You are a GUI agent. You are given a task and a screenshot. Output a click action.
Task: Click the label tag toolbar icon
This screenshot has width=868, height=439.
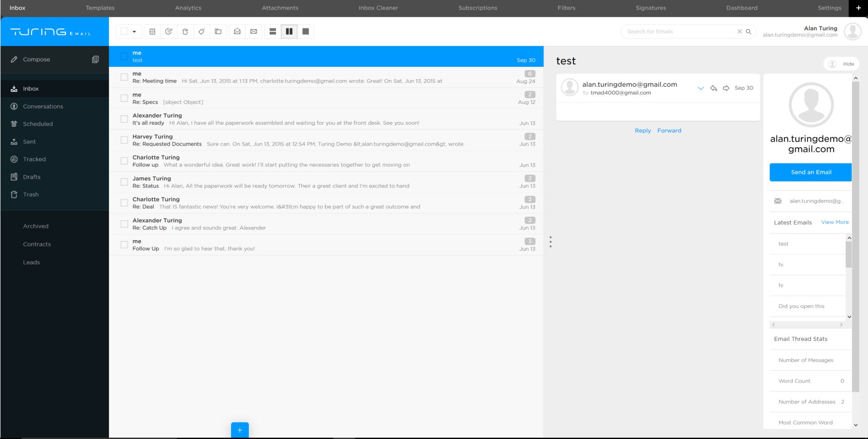[x=202, y=32]
